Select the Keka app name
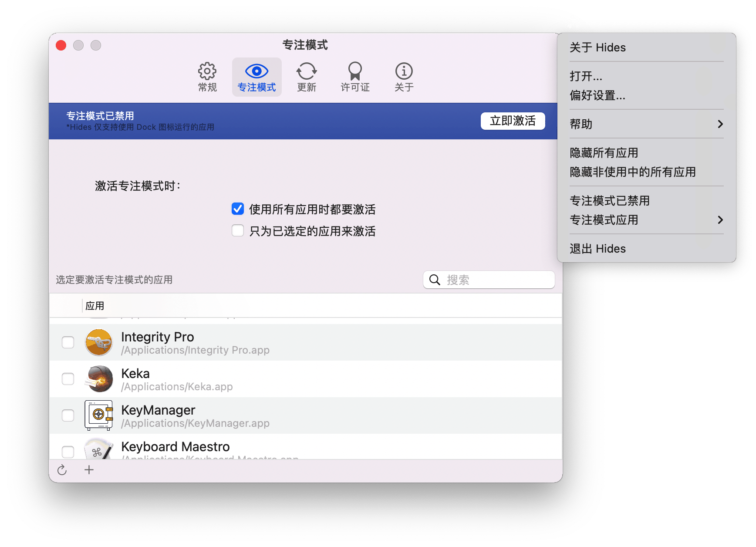The height and width of the screenshot is (547, 756). click(x=135, y=373)
